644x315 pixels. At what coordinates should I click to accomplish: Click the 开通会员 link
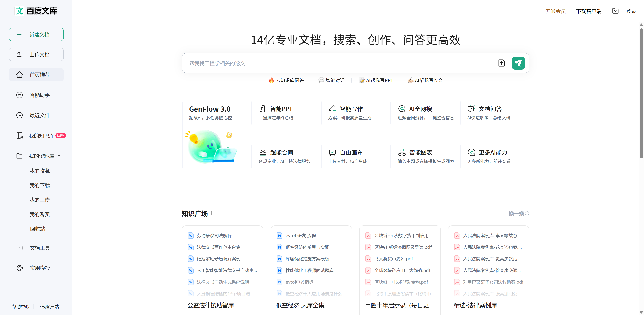point(555,11)
